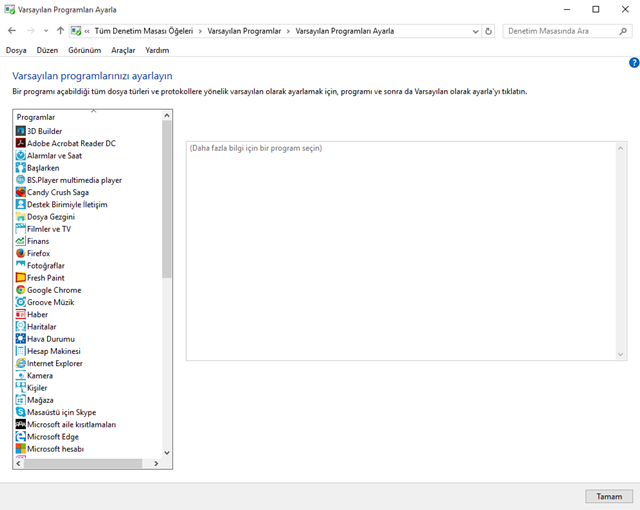
Task: Go back with the left arrow
Action: click(12, 31)
